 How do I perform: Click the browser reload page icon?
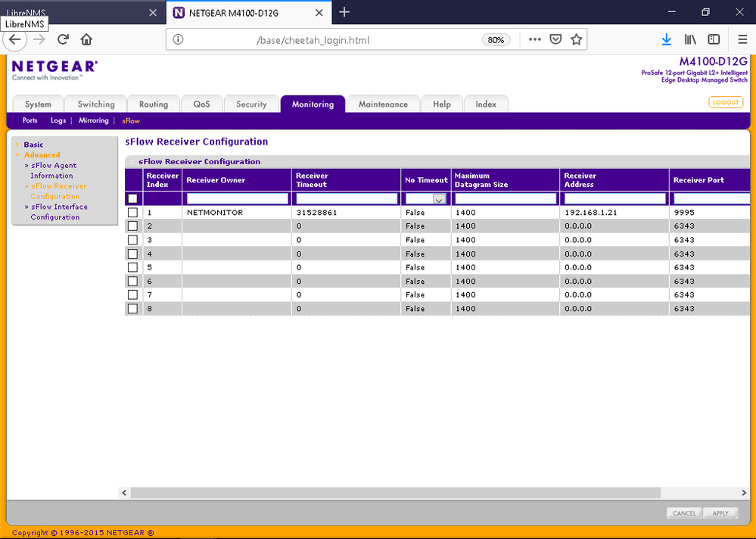pos(63,39)
